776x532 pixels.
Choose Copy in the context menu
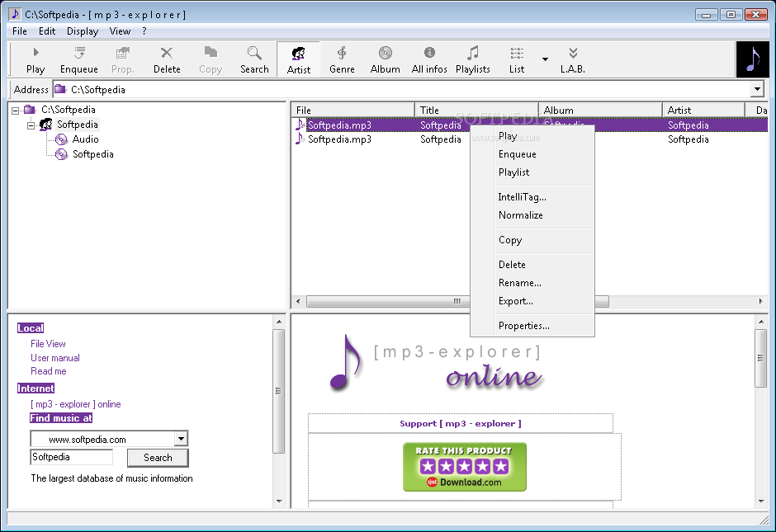532,240
